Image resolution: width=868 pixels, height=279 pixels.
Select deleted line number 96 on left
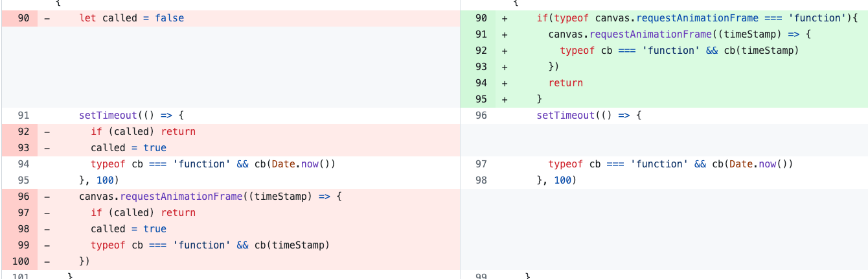(x=23, y=197)
